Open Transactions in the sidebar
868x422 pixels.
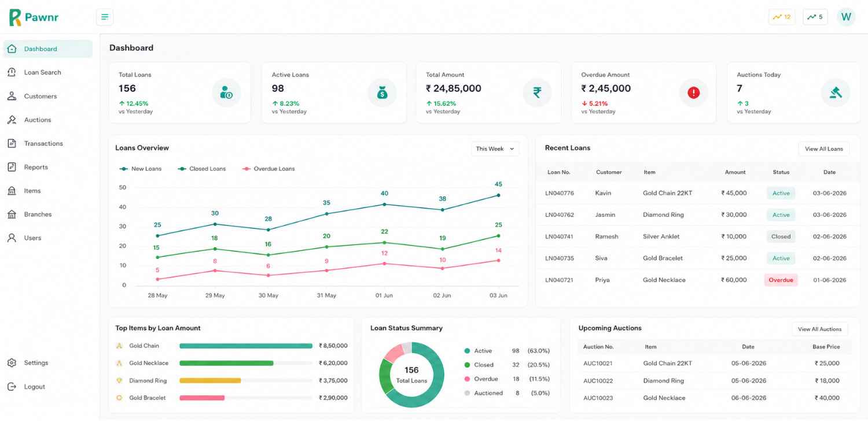tap(47, 143)
